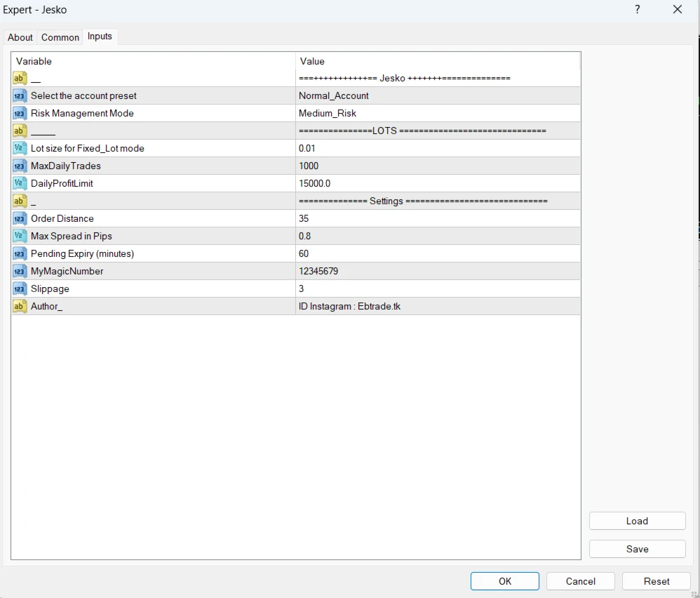Screen dimensions: 700x598
Task: Click the ab icon on the Jesko header row
Action: (20, 78)
